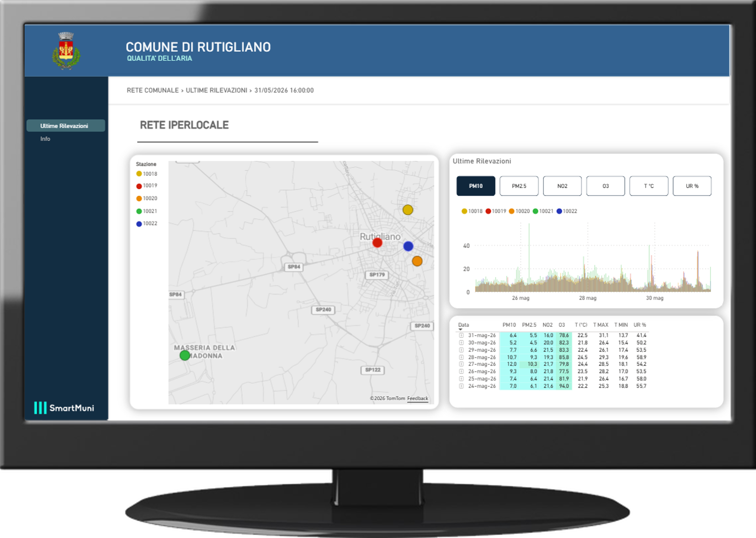The image size is (756, 538).
Task: Click the PM10 column header
Action: [509, 325]
